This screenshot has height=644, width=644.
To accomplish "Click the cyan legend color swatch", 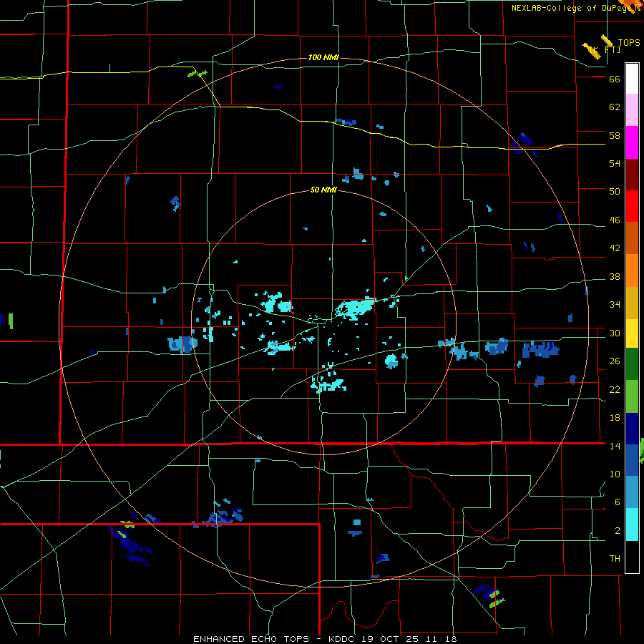I will tap(632, 525).
